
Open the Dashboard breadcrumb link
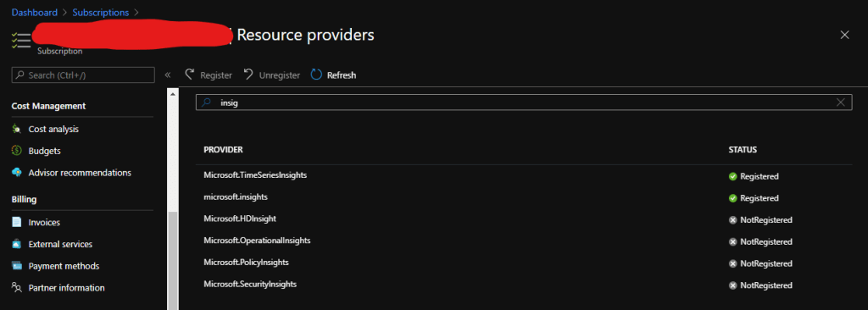tap(34, 12)
